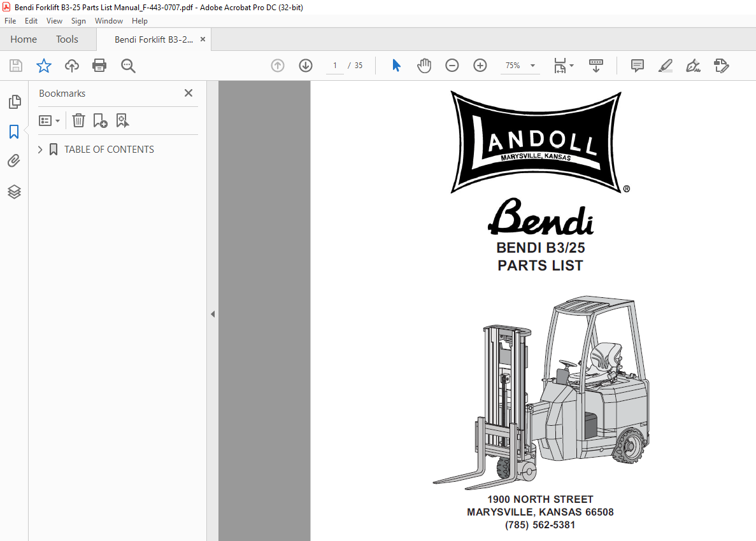
Task: Add a comment note
Action: [x=638, y=66]
